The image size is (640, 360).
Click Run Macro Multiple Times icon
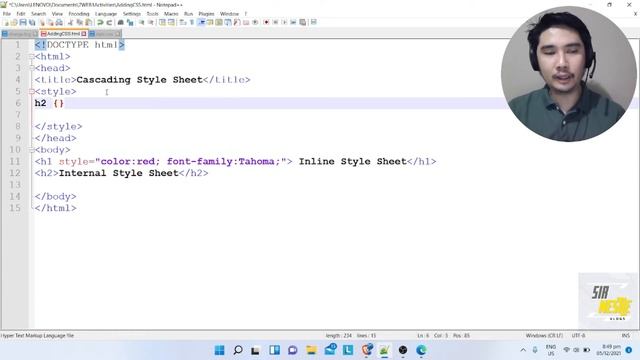293,22
